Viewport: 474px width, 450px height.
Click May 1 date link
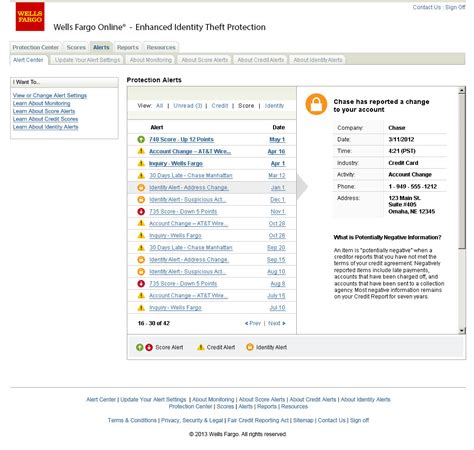pos(277,139)
